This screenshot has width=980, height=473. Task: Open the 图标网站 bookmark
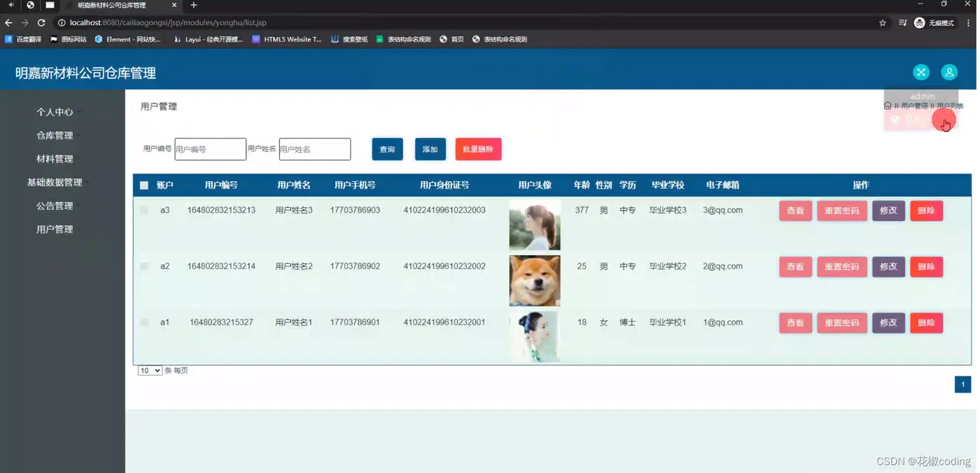point(69,39)
